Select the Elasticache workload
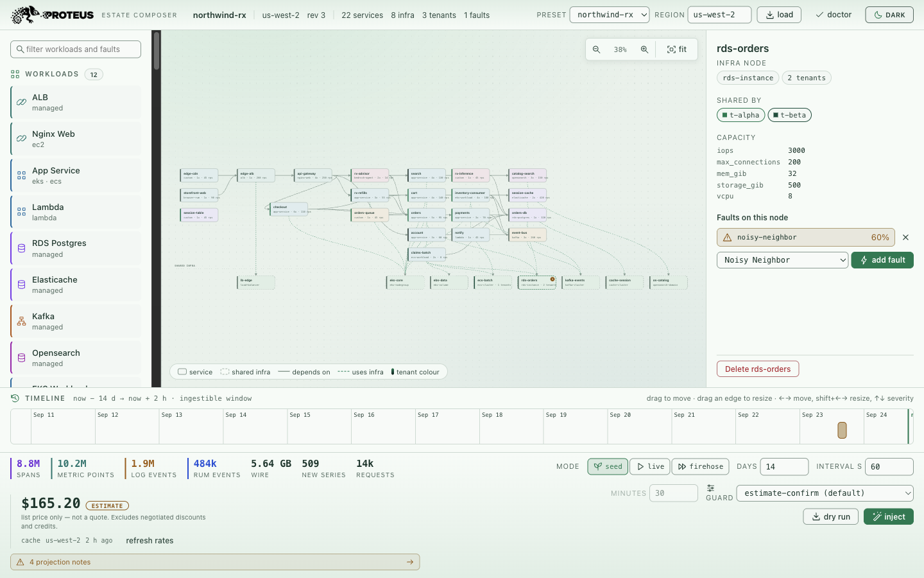This screenshot has width=924, height=578. 76,285
